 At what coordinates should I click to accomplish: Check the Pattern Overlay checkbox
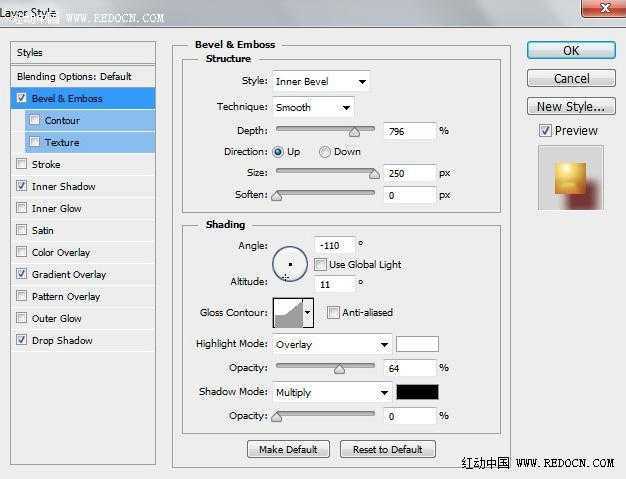22,295
